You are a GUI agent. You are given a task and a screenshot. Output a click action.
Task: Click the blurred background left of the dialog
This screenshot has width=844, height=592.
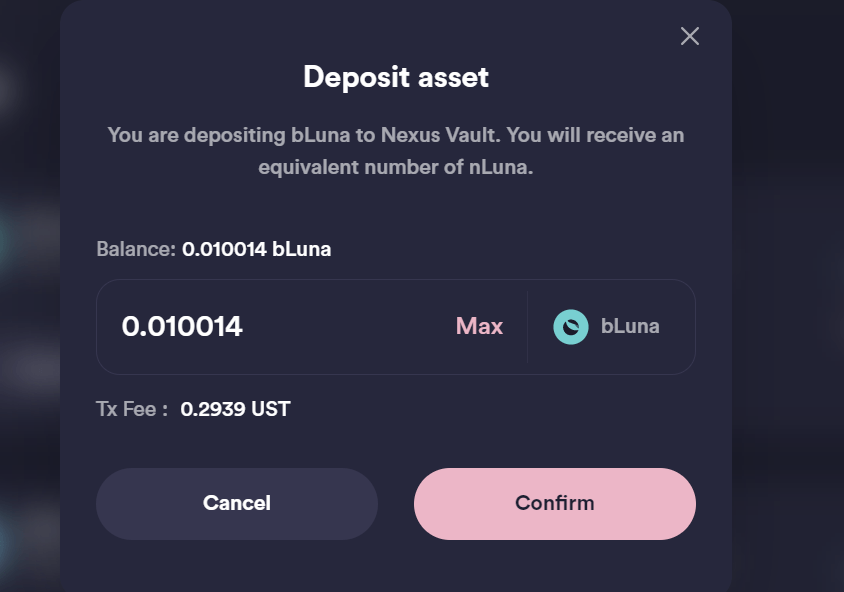coord(28,300)
